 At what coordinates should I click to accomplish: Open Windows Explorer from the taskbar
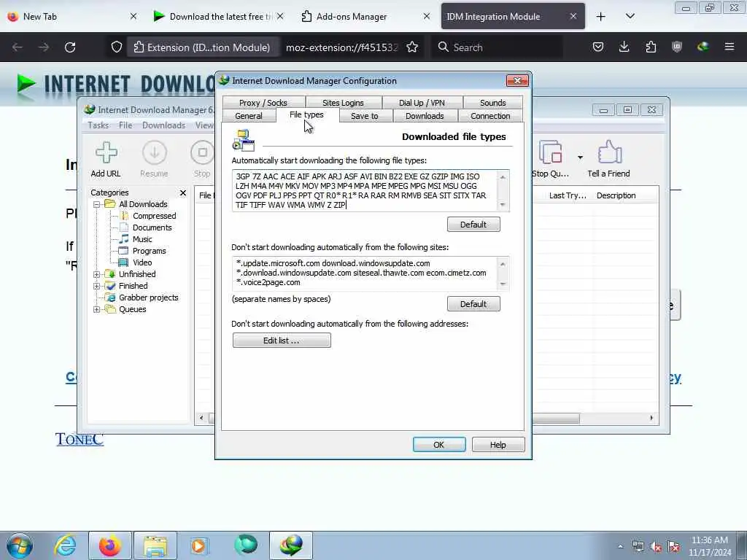click(x=155, y=545)
